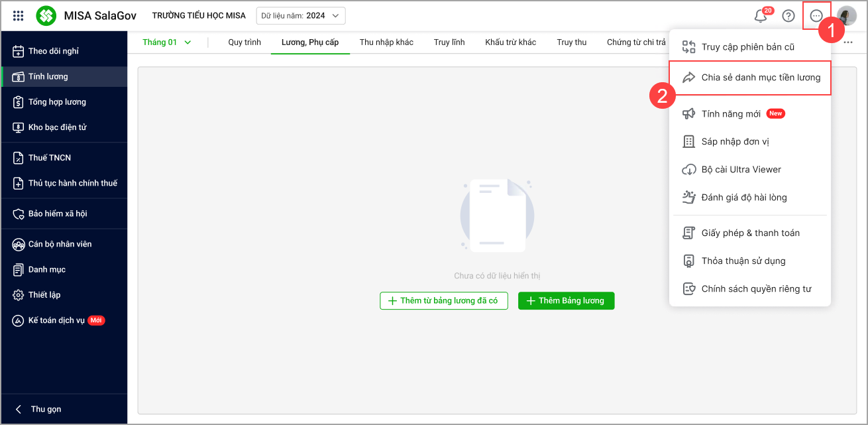
Task: Click the Theo dõi nghỉ calendar icon
Action: click(x=19, y=51)
